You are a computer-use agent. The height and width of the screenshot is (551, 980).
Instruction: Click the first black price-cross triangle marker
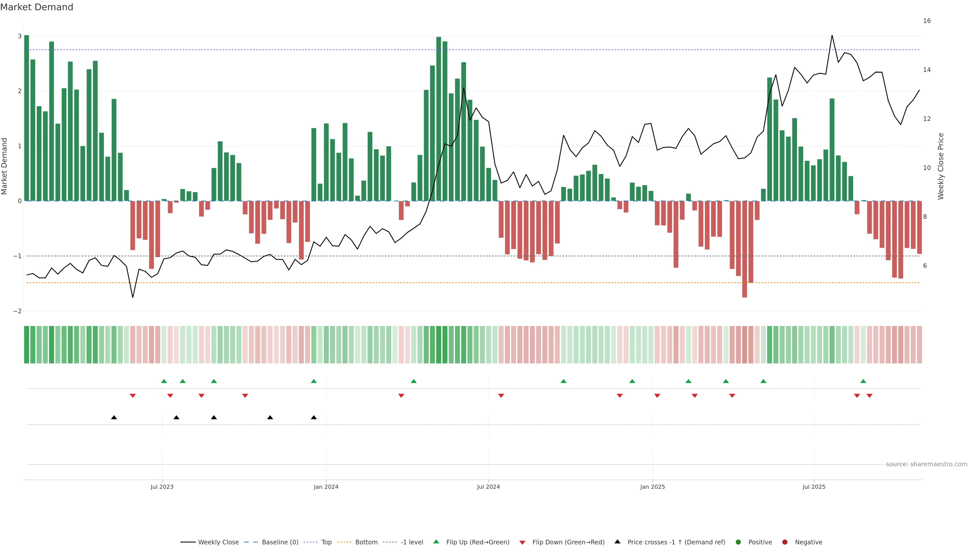(114, 418)
